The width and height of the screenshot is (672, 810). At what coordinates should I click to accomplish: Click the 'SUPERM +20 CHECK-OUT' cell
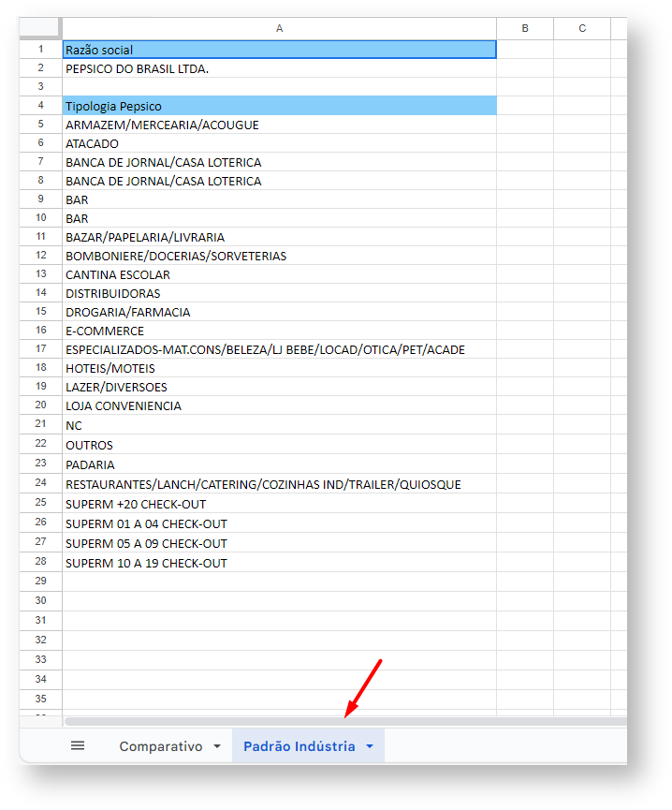tap(279, 503)
